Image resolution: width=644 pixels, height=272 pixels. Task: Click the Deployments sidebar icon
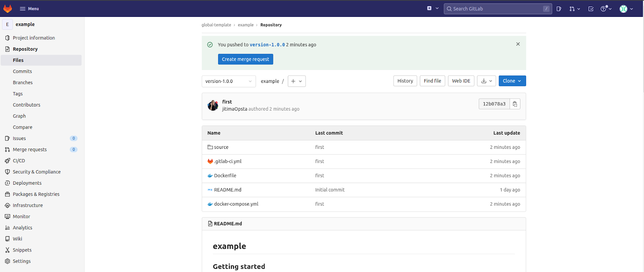point(7,183)
